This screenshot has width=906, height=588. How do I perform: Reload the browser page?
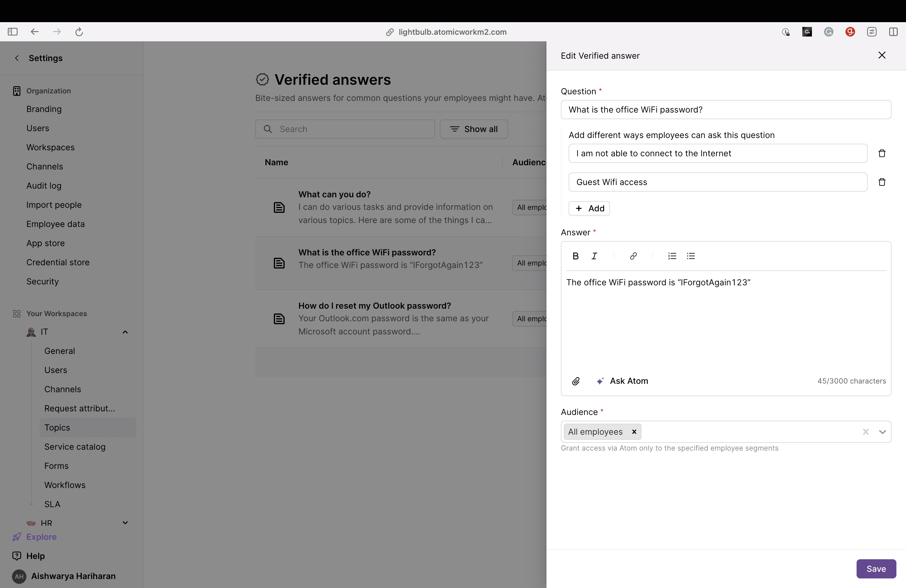pyautogui.click(x=79, y=32)
